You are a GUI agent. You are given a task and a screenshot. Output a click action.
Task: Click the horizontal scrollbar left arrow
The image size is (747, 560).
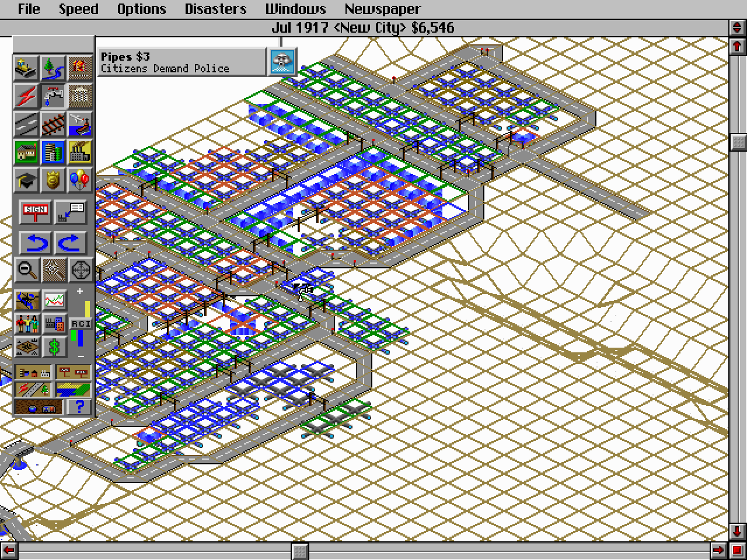click(9, 550)
